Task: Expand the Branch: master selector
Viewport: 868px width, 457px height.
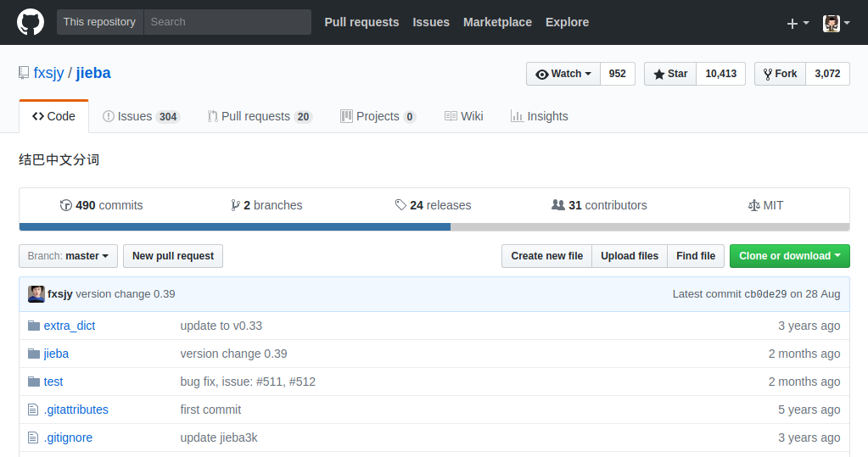Action: coord(68,256)
